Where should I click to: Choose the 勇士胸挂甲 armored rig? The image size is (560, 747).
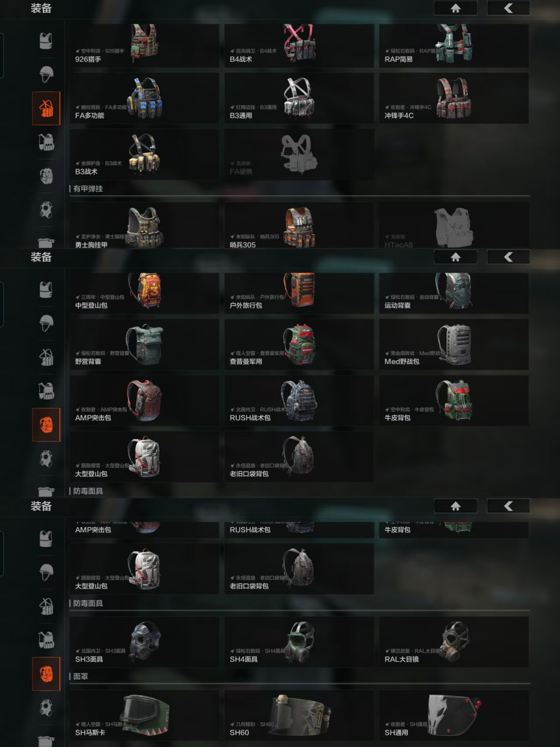tap(144, 226)
